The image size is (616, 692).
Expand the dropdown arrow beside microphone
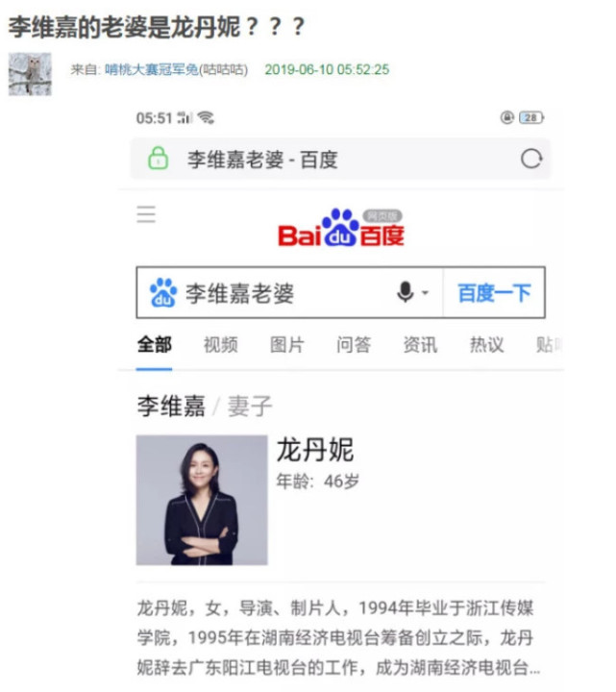coord(425,292)
